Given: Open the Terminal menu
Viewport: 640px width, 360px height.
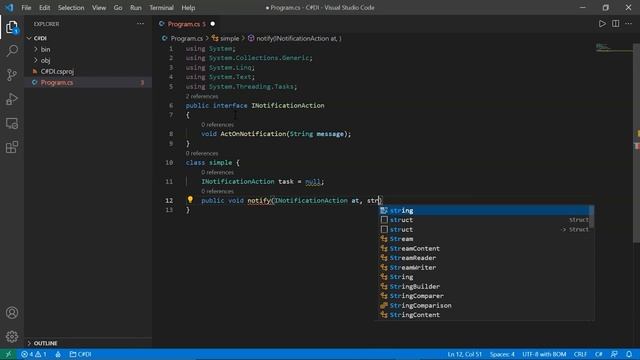Looking at the screenshot, I should [161, 7].
